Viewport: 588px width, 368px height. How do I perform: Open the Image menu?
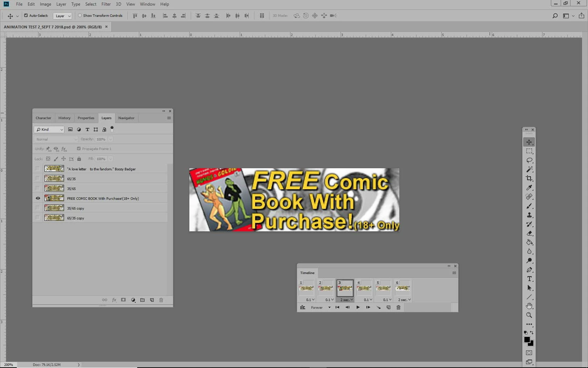pyautogui.click(x=45, y=4)
